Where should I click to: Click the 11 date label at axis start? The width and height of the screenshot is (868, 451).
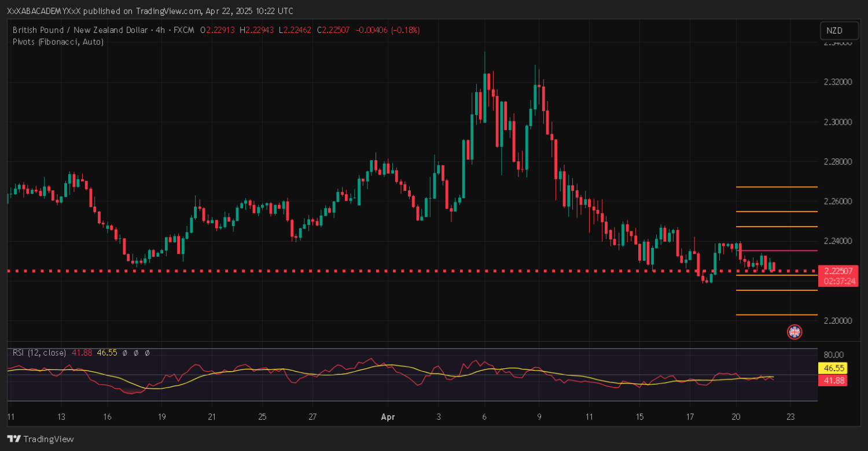tap(10, 416)
